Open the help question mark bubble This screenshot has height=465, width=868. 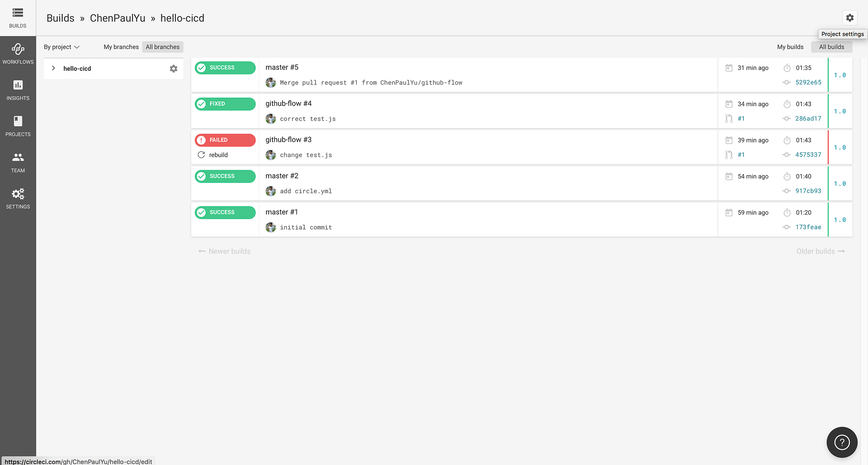tap(842, 442)
